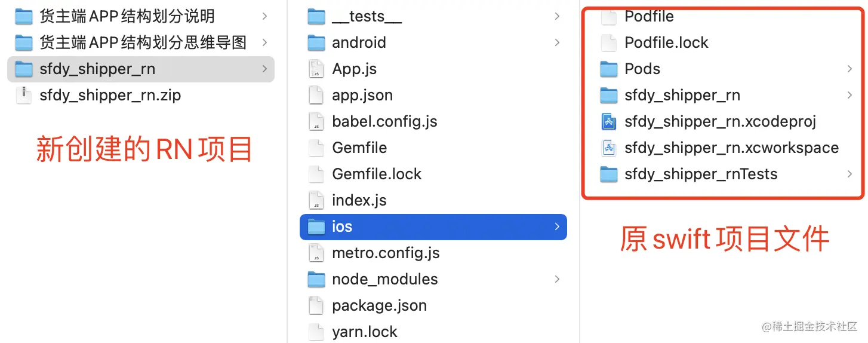
Task: Select the package.json file
Action: (379, 306)
